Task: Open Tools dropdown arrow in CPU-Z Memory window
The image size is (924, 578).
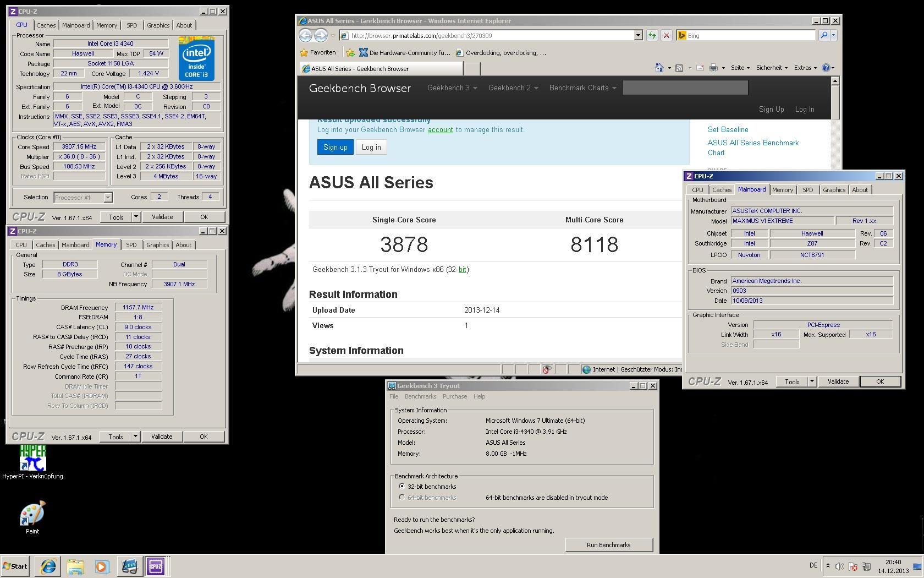Action: (135, 437)
